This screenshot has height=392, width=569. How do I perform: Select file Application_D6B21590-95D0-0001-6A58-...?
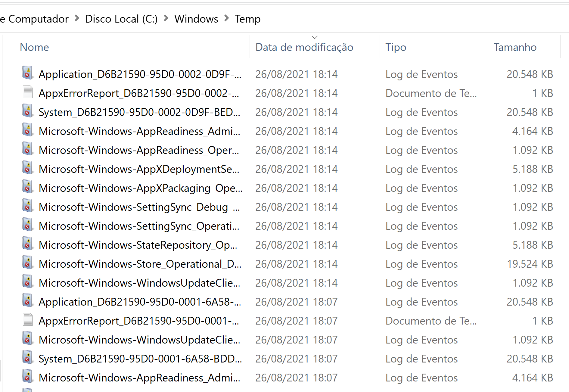pyautogui.click(x=140, y=302)
